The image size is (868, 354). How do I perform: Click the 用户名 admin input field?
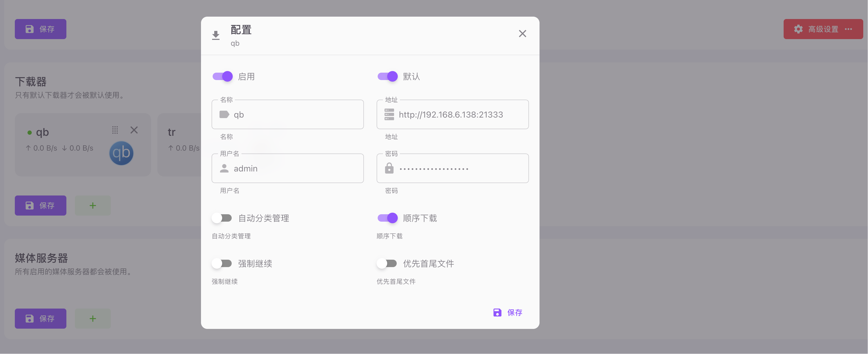point(287,168)
